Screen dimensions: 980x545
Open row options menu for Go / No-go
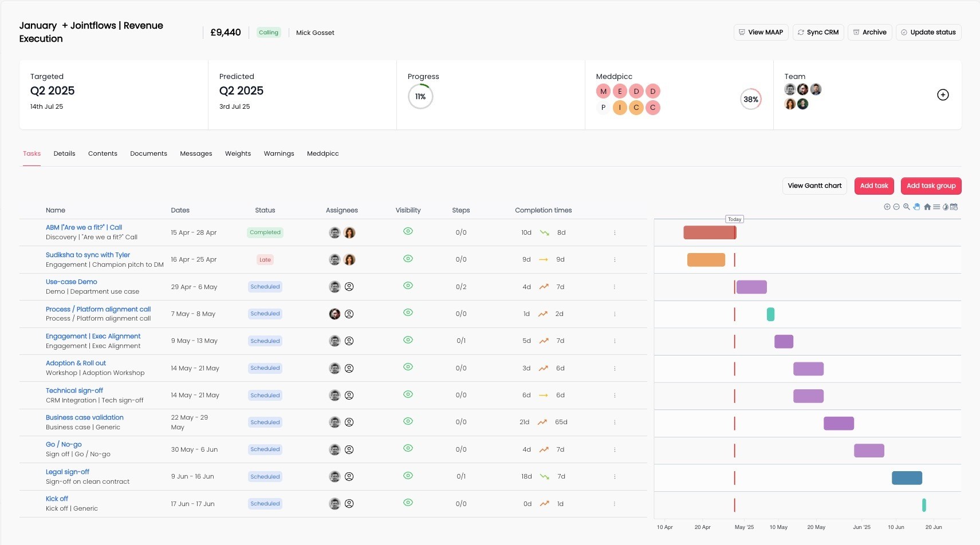615,449
